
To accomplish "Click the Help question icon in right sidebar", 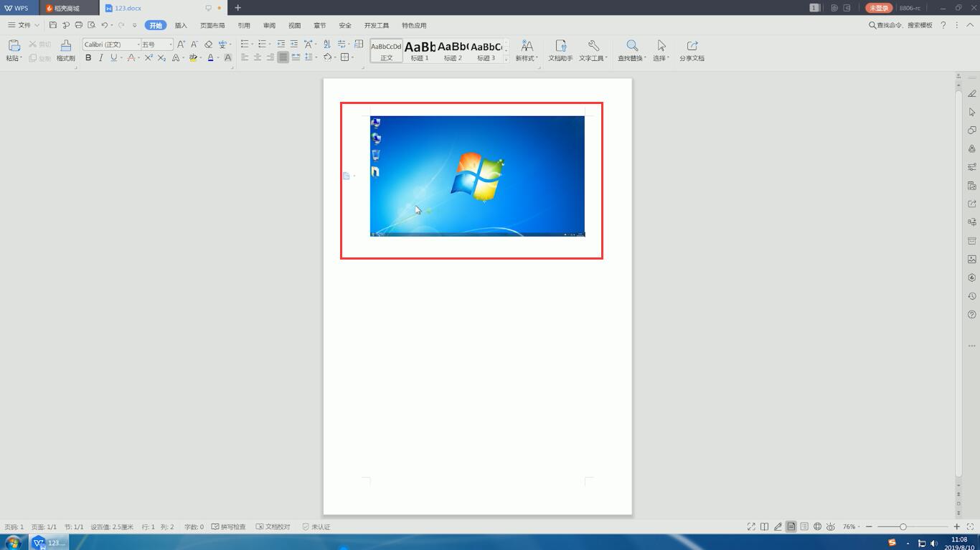I will 971,314.
